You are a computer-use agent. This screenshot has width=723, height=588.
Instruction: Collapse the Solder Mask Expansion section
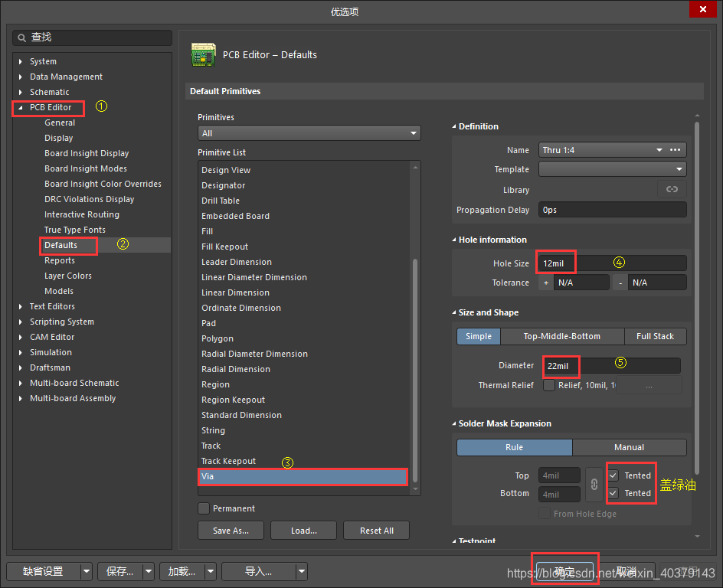coord(454,423)
